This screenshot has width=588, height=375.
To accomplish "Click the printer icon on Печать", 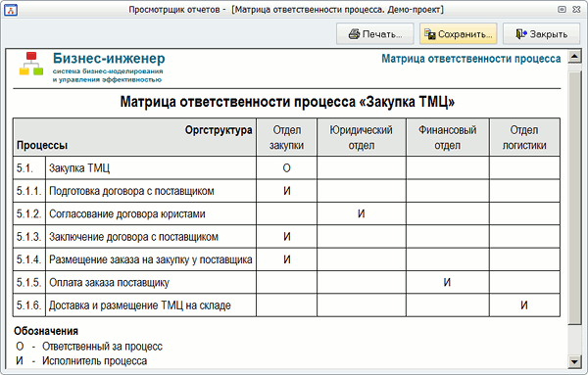I will pos(354,34).
